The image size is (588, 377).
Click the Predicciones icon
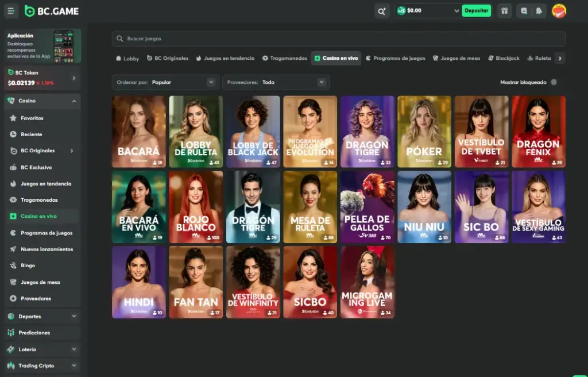[x=11, y=333]
